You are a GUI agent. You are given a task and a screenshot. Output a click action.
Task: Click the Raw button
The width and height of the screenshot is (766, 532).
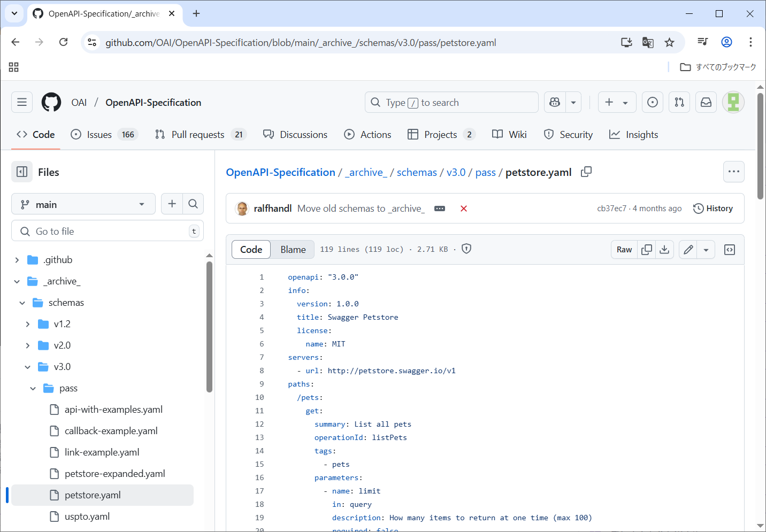click(x=624, y=250)
